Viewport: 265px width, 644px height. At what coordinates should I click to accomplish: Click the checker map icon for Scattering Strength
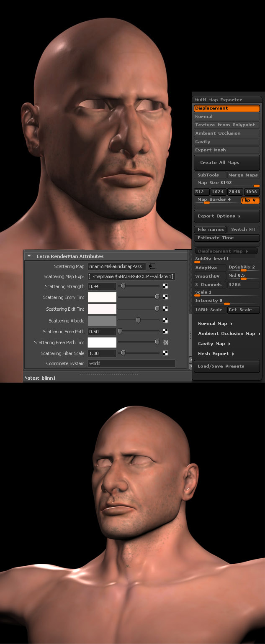[165, 286]
